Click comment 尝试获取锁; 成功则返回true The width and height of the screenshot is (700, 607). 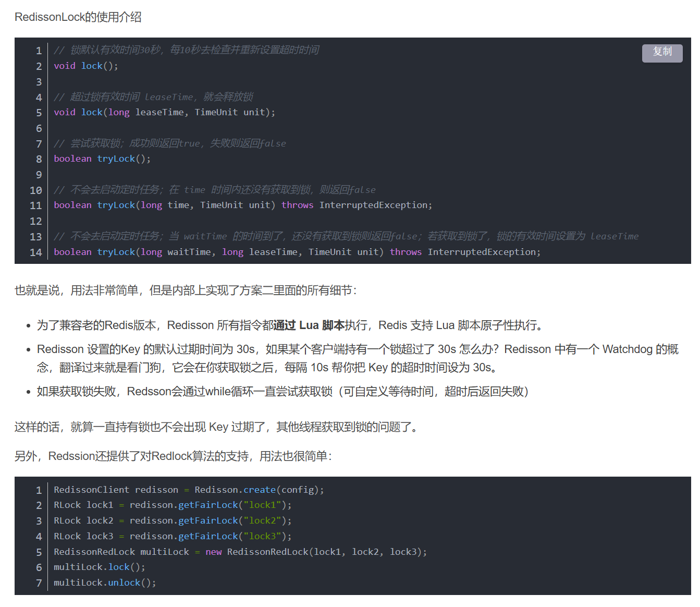point(170,143)
